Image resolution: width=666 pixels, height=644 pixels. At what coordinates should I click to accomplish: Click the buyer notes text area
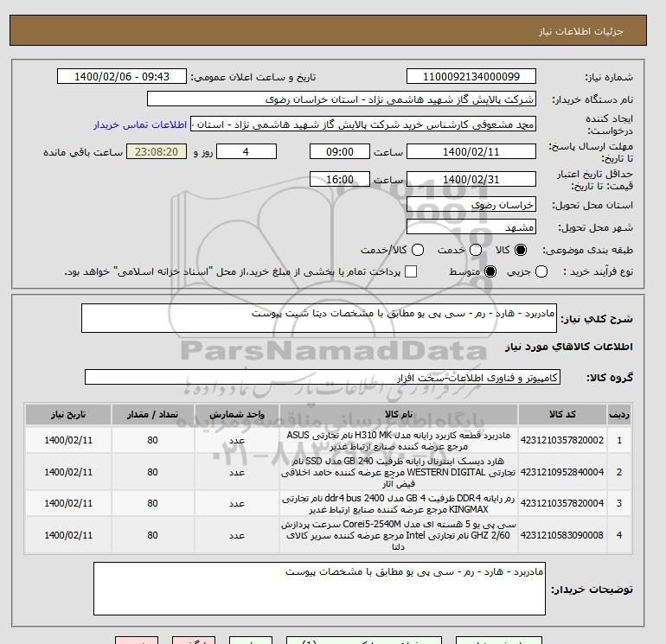pyautogui.click(x=319, y=589)
